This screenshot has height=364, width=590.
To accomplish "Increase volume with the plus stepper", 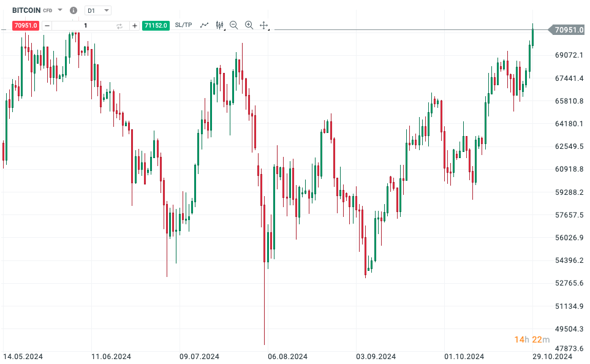I will click(135, 26).
